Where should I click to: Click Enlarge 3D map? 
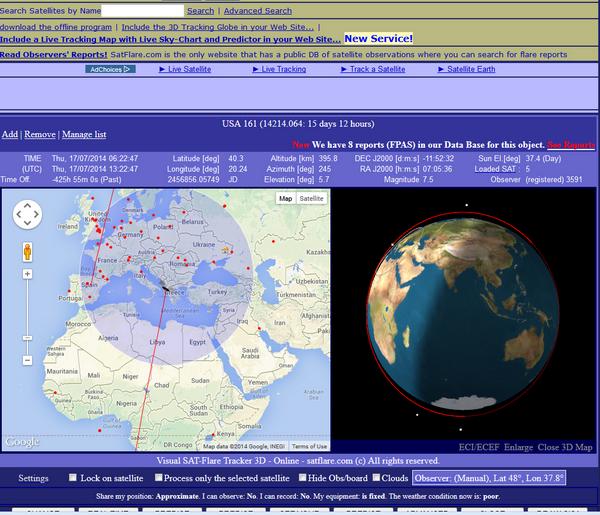[x=518, y=447]
